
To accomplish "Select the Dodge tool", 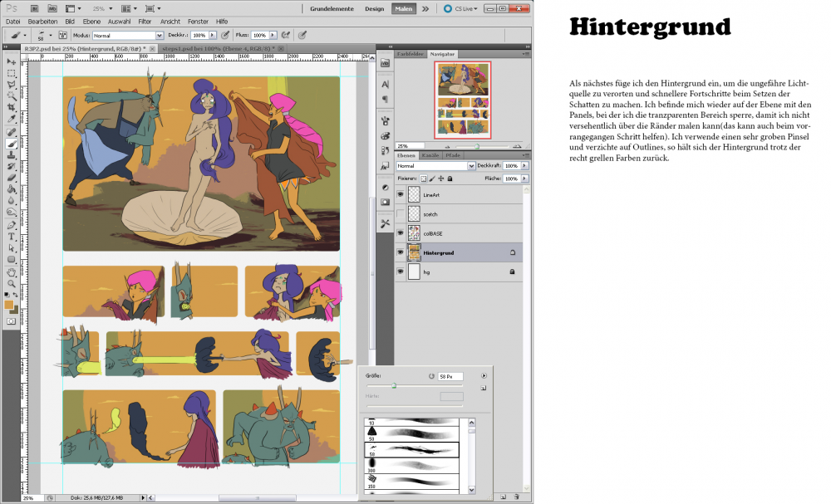I will (x=11, y=213).
